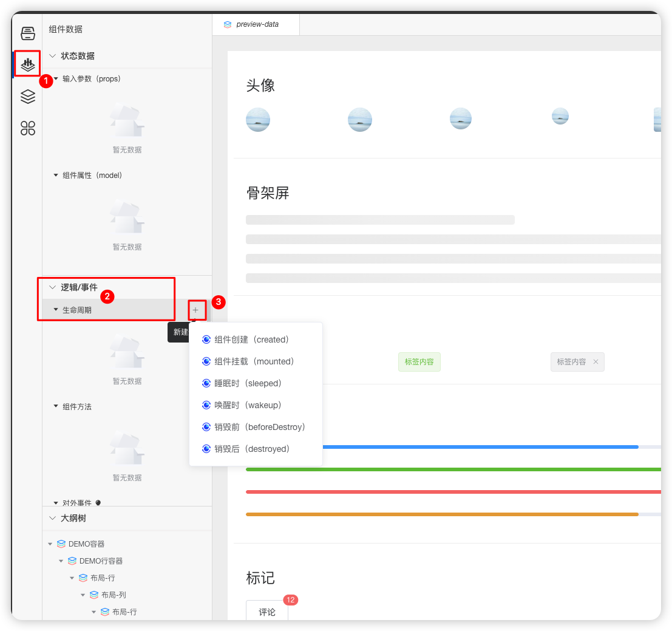
Task: Click the green progress bar
Action: click(x=453, y=469)
